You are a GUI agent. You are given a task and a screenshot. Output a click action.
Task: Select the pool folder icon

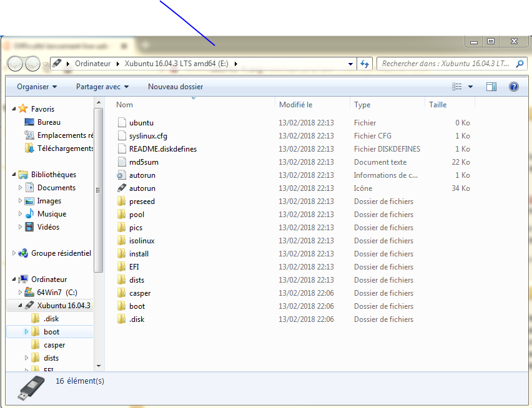[x=122, y=214]
